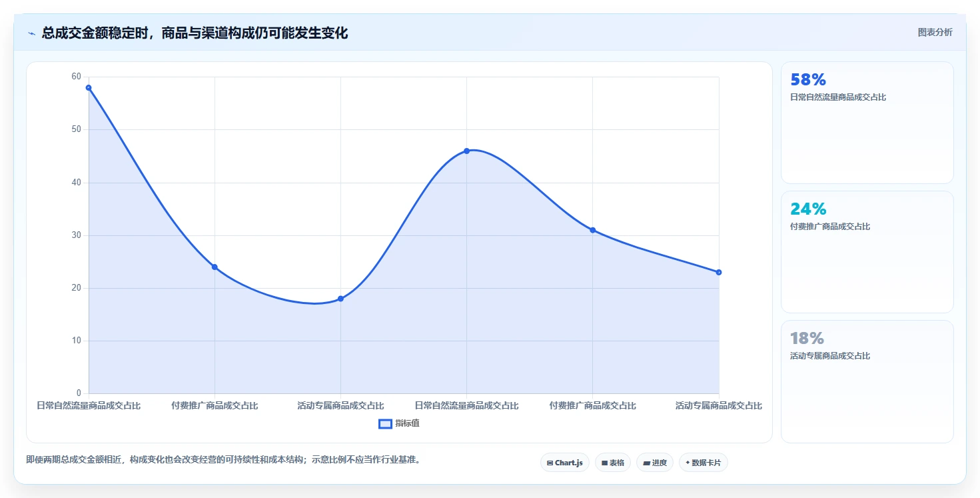Click the data point at value 18

click(x=340, y=299)
